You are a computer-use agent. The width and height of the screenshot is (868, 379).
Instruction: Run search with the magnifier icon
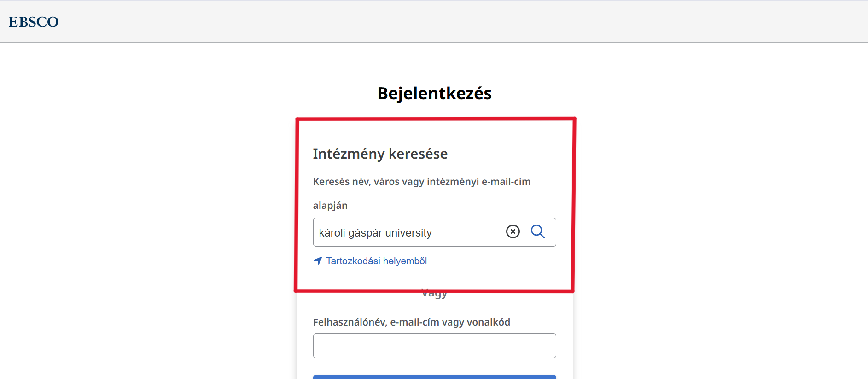click(x=537, y=231)
